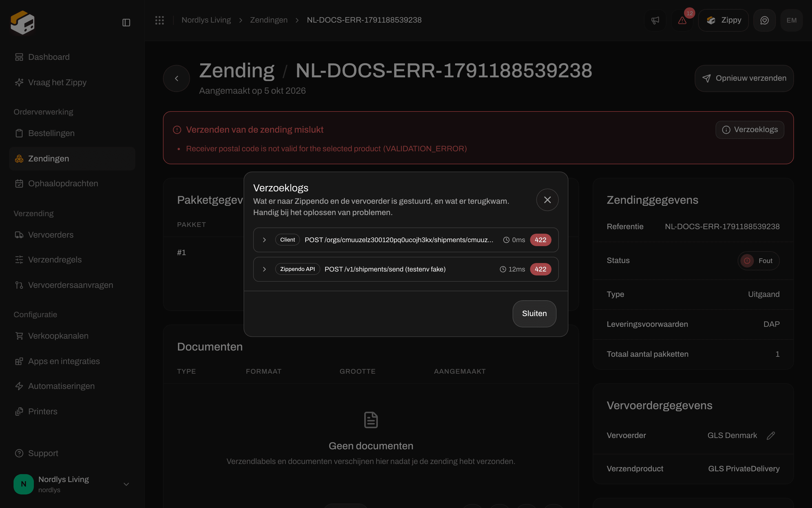Open Support in sidebar
This screenshot has width=812, height=508.
tap(72, 453)
